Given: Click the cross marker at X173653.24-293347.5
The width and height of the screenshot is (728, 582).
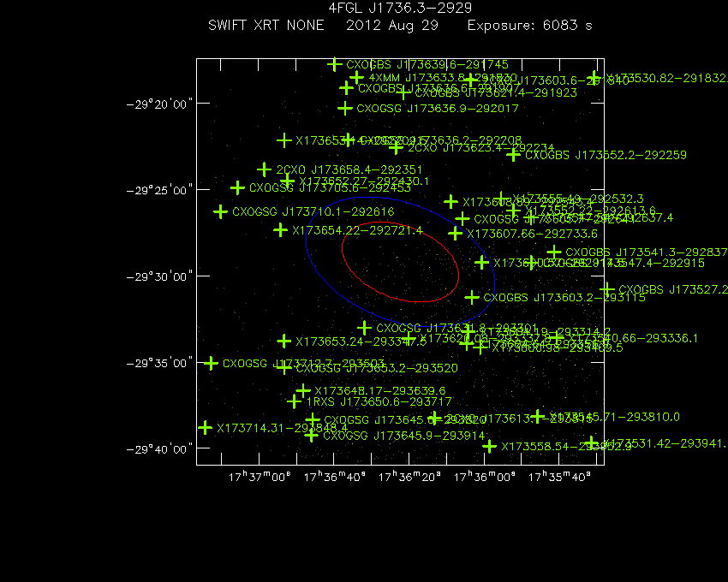Looking at the screenshot, I should click(283, 341).
